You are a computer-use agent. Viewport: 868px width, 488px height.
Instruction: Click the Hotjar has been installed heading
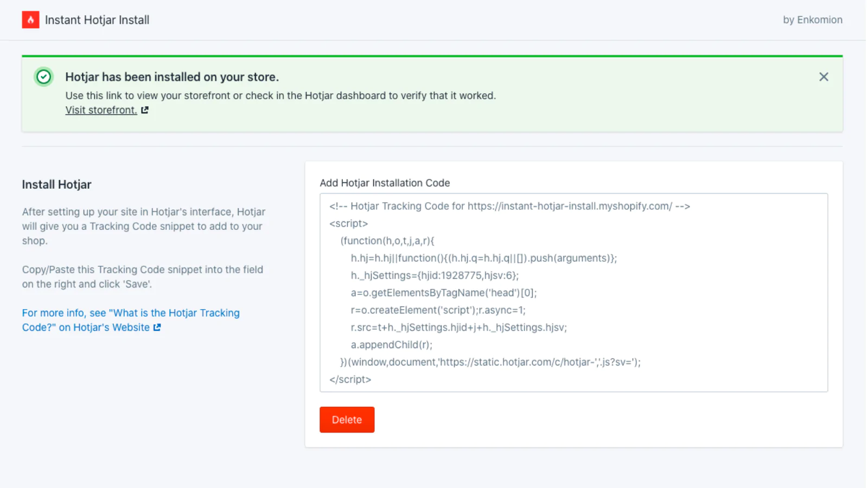(172, 77)
